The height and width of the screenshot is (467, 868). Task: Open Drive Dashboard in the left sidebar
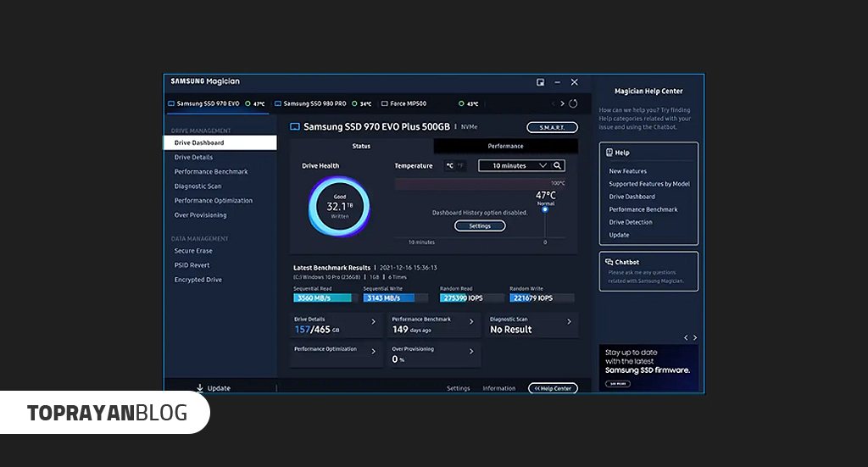tap(220, 142)
